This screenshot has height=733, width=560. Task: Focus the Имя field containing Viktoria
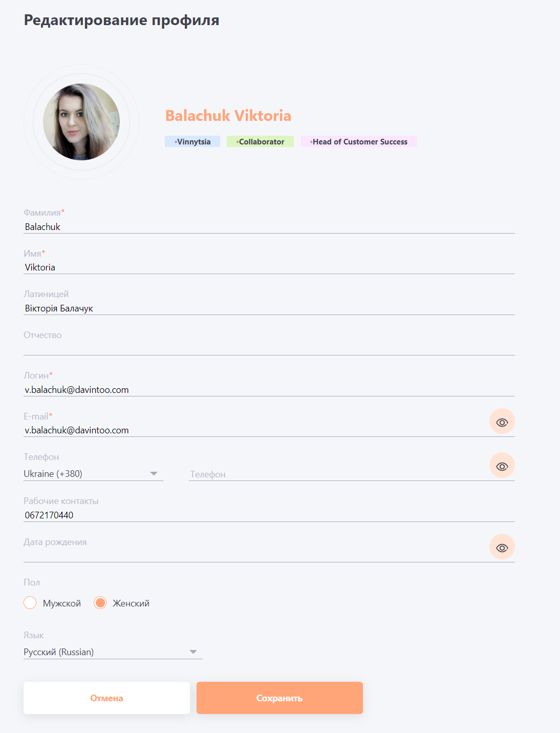click(269, 267)
